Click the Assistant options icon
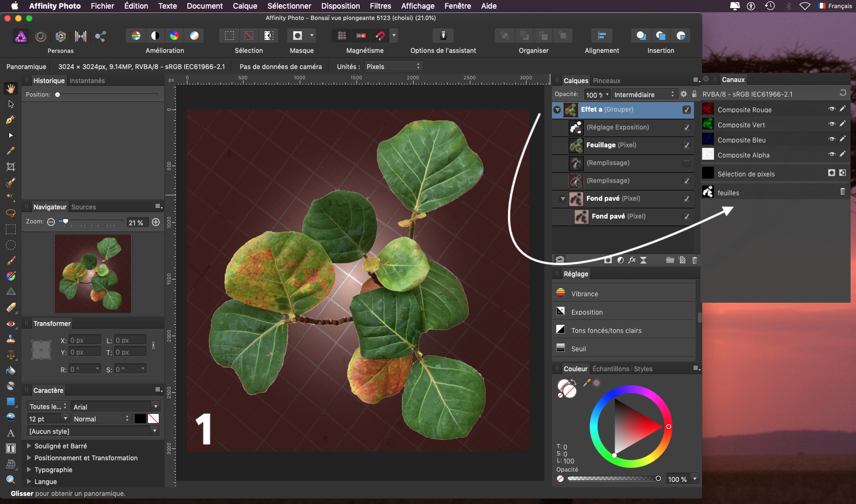 [443, 36]
